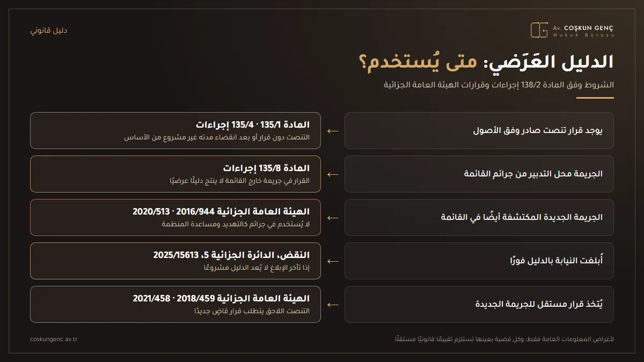
Task: Click the heading 'الهيئة العامة الجزائية 2018/459 · 2021/458'
Action: pyautogui.click(x=221, y=299)
